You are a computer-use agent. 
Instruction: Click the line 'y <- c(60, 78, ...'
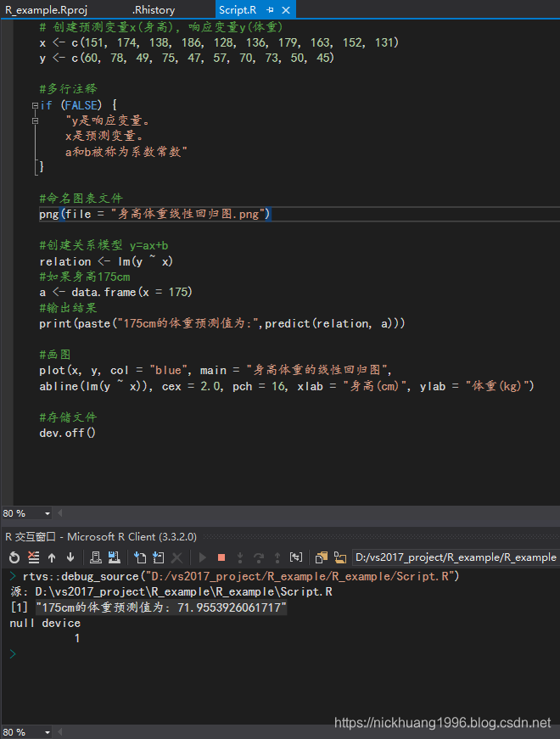point(187,58)
